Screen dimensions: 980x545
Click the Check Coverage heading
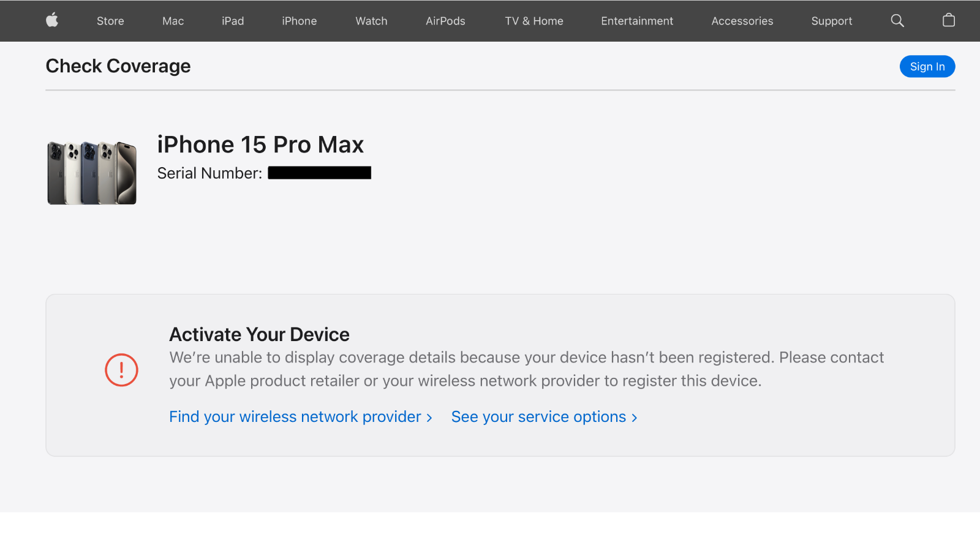tap(118, 66)
